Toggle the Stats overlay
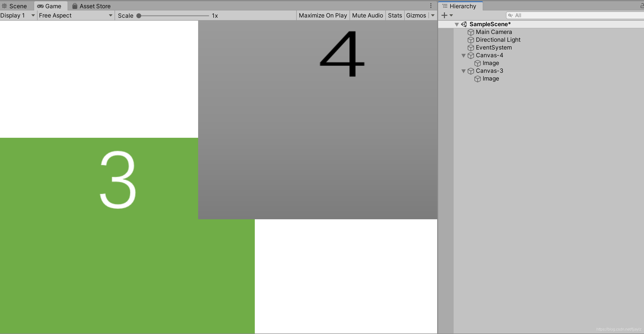 coord(395,16)
